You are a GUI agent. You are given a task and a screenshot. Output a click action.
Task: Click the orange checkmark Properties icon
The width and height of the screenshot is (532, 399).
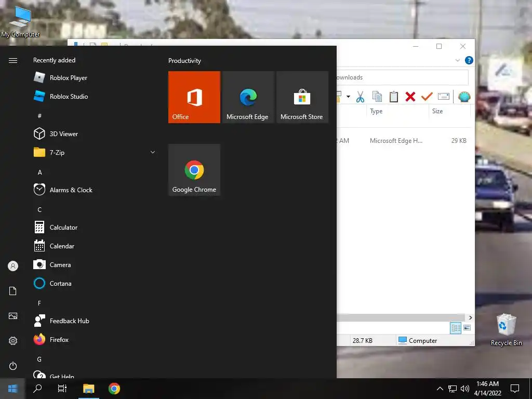(427, 97)
